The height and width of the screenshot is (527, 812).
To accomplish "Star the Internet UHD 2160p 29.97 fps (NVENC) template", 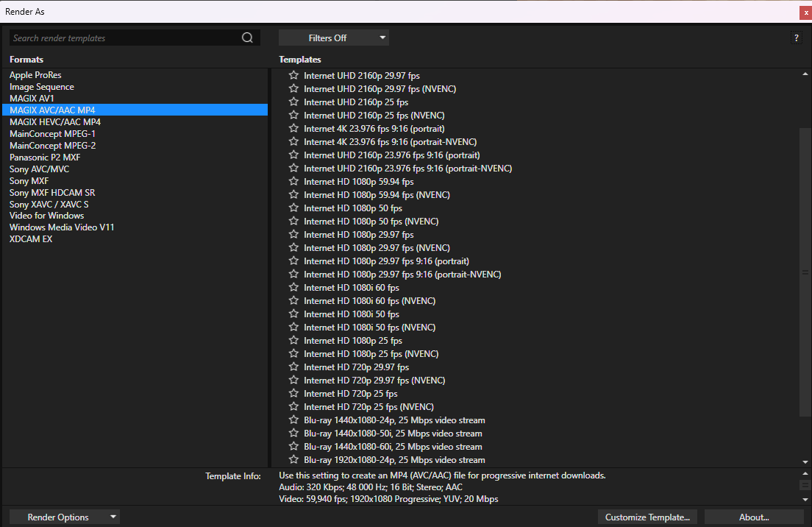I will [293, 88].
